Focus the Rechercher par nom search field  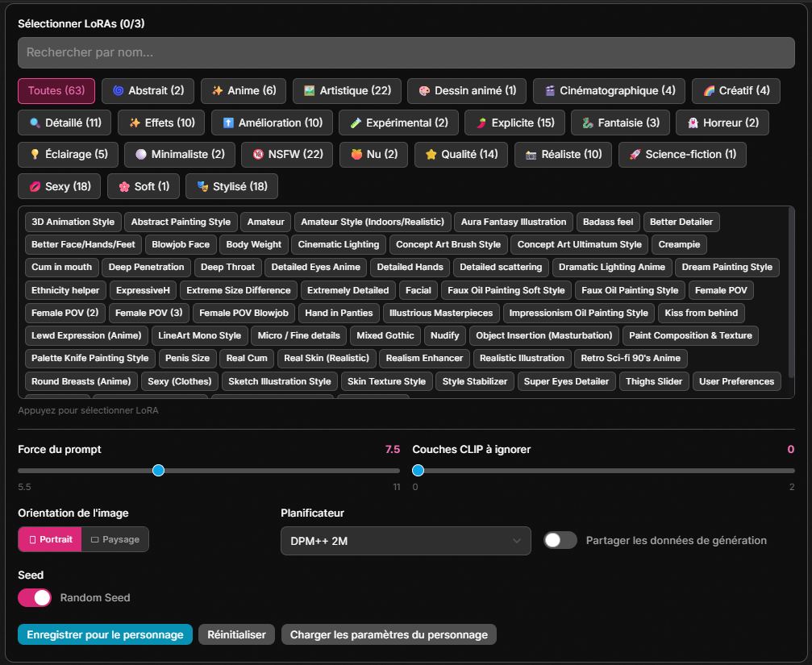pyautogui.click(x=406, y=53)
